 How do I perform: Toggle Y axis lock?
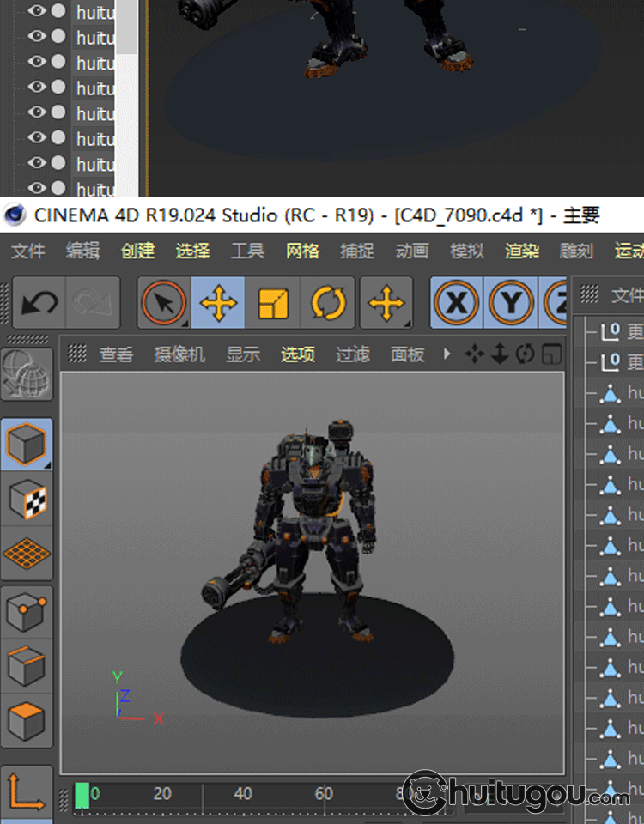[x=511, y=303]
